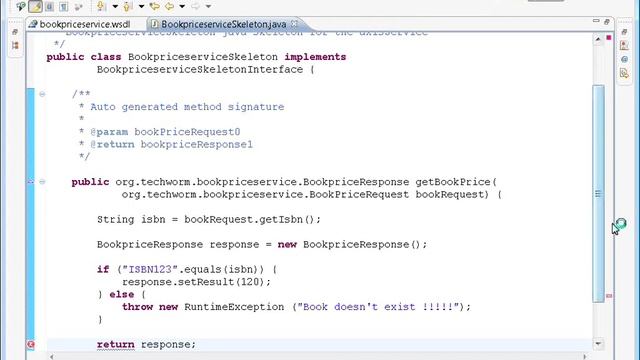This screenshot has height=360, width=640.
Task: Click the greyed Forward navigation arrow
Action: 196,6
